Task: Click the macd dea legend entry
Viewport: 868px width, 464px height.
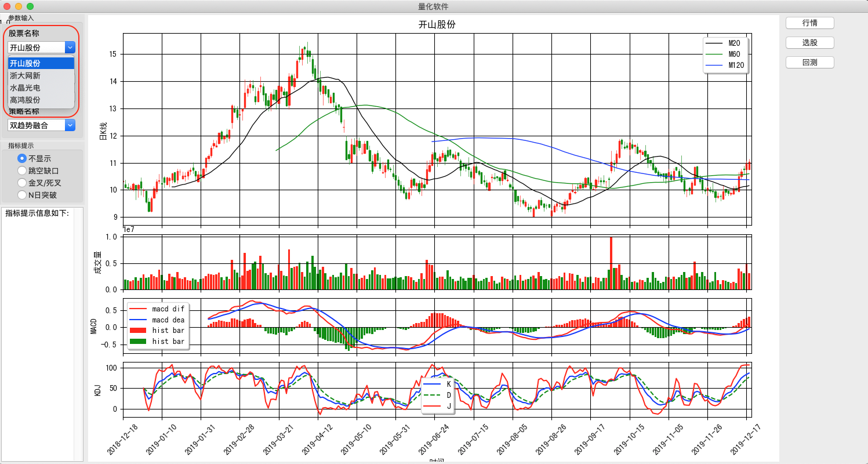Action: click(x=157, y=320)
